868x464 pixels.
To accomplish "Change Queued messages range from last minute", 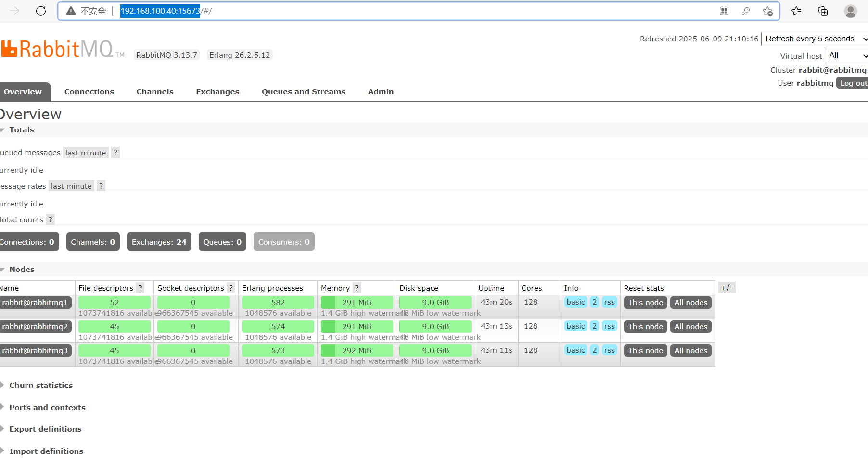I will (x=86, y=153).
